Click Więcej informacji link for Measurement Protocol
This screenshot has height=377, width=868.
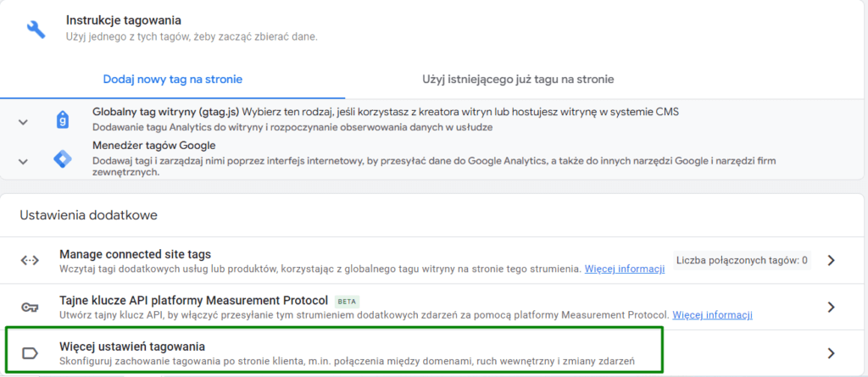tap(712, 315)
